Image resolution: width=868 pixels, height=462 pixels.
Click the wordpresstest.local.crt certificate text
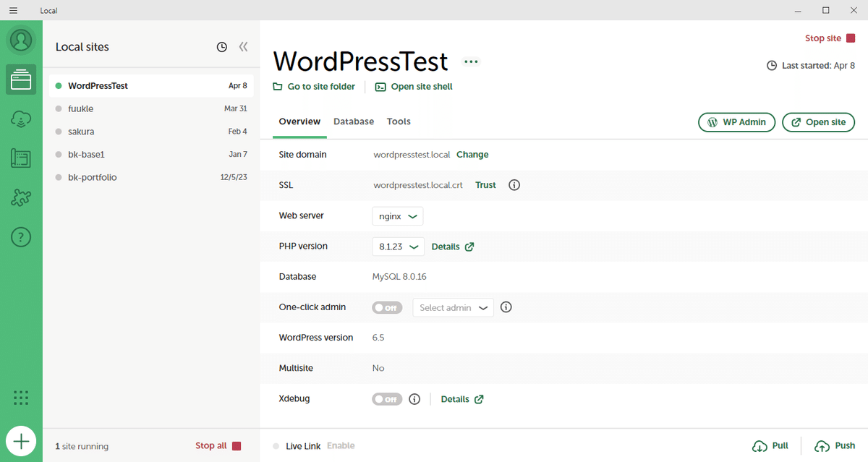coord(418,185)
